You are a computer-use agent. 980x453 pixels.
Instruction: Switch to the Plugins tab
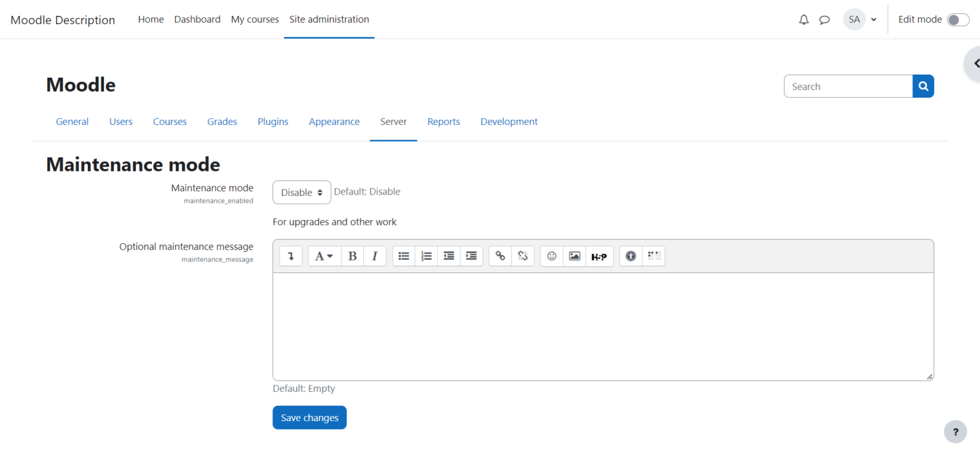272,121
